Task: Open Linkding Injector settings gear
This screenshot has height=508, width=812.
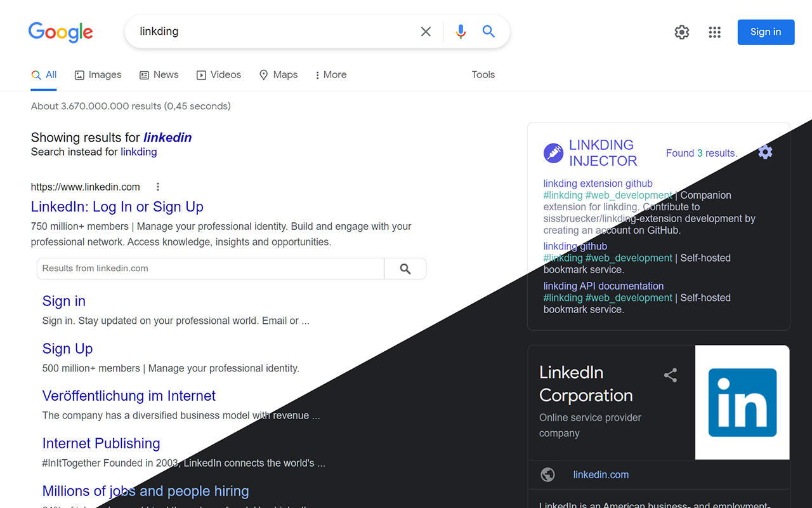Action: [x=765, y=152]
